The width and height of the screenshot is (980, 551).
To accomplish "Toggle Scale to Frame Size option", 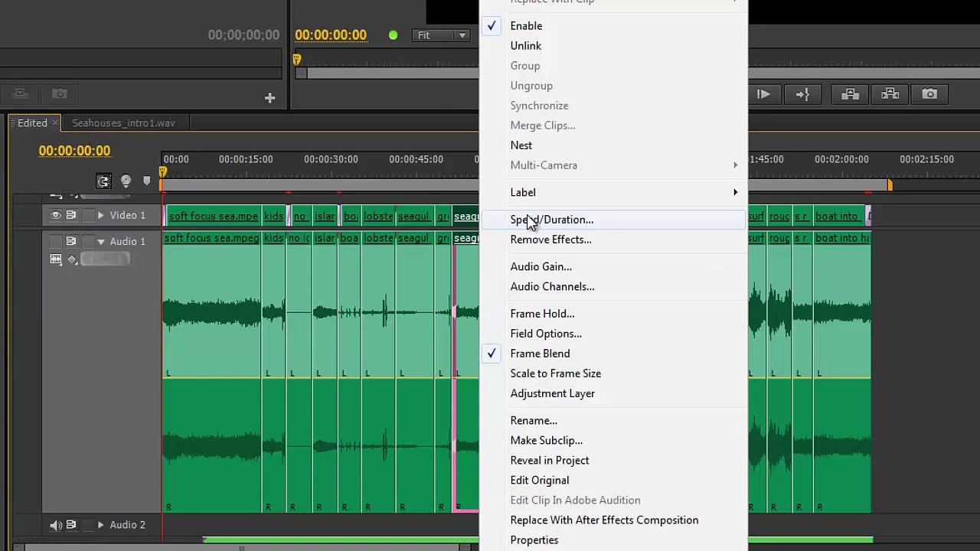I will [612, 373].
